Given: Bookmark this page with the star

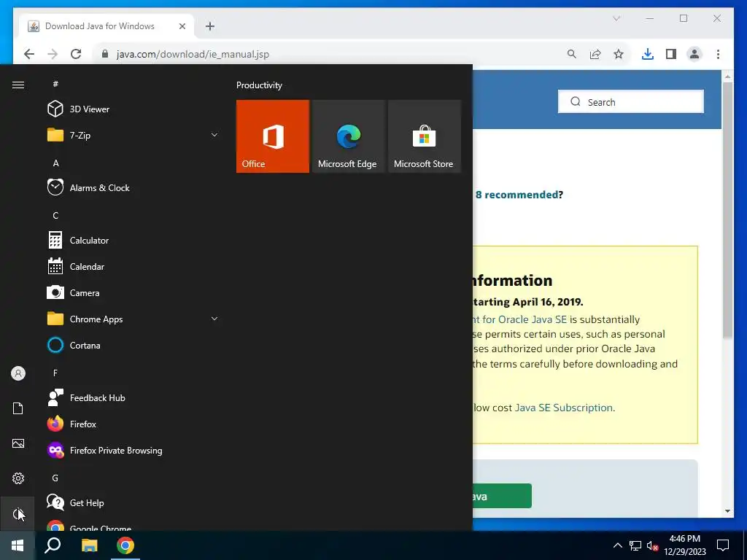Looking at the screenshot, I should [x=619, y=54].
